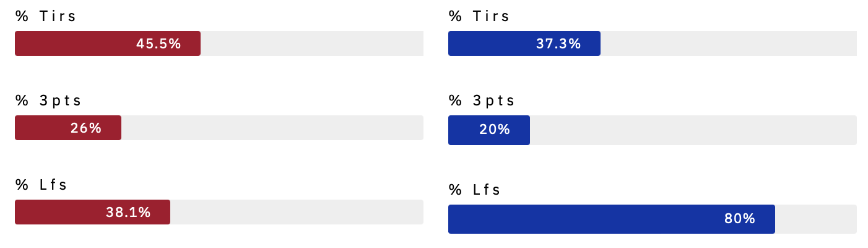Click gray empty track of blue 3pts bar
The width and height of the screenshot is (868, 248).
pos(693,130)
